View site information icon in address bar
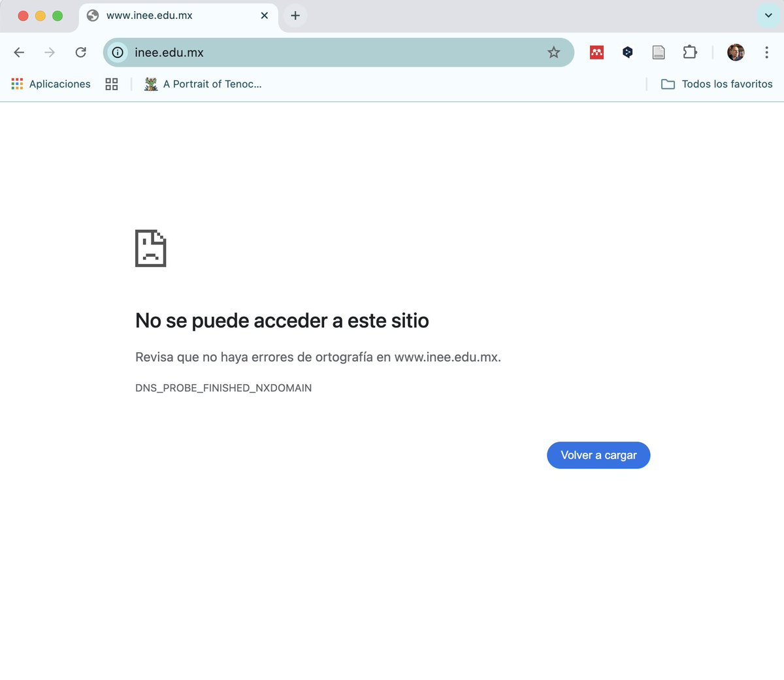784x680 pixels. [x=118, y=52]
